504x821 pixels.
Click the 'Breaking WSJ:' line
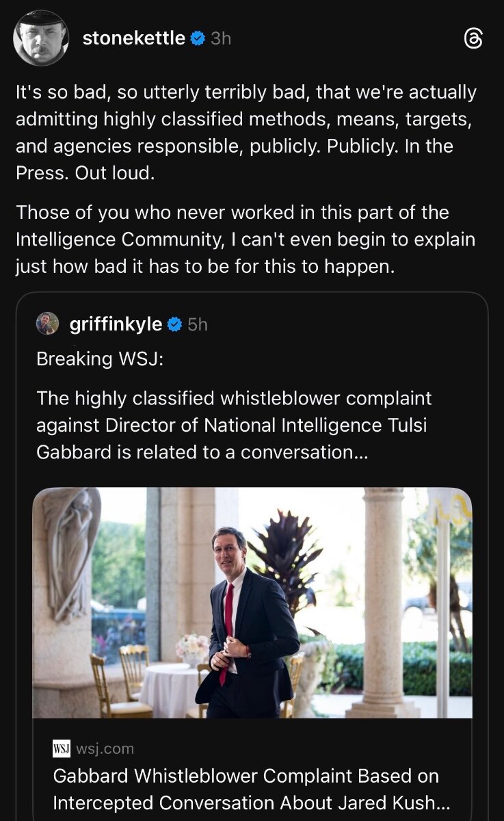coord(100,359)
